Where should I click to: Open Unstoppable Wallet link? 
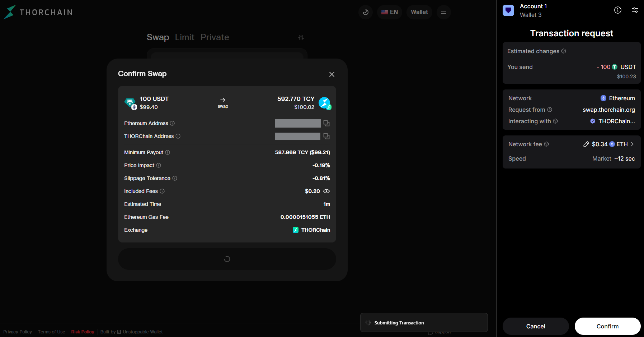pos(143,332)
